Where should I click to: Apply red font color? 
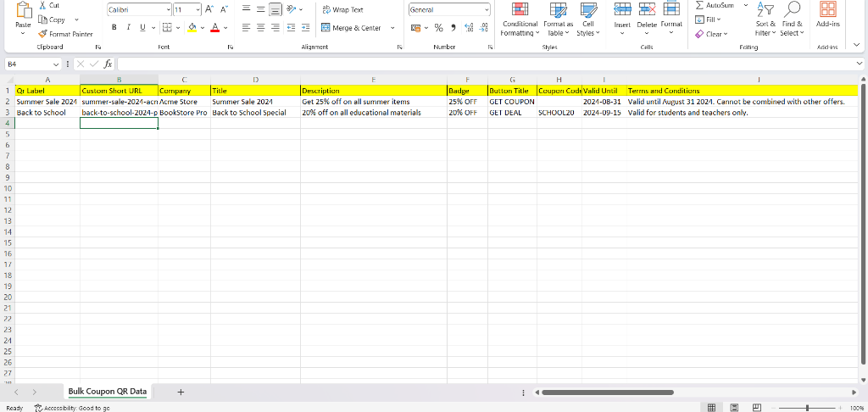tap(214, 27)
